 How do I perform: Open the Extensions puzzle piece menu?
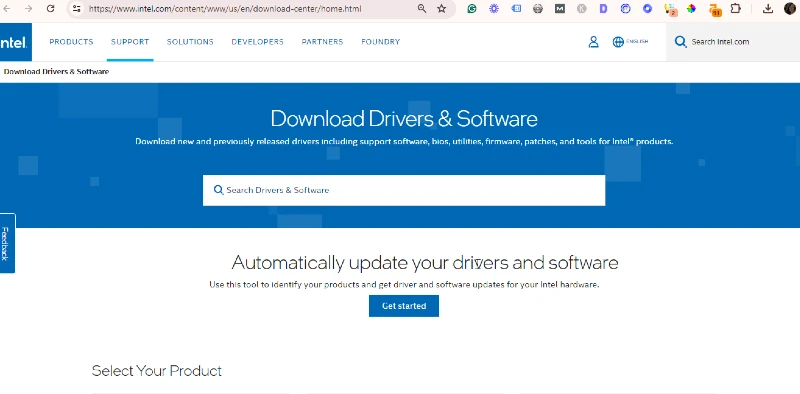pos(736,9)
